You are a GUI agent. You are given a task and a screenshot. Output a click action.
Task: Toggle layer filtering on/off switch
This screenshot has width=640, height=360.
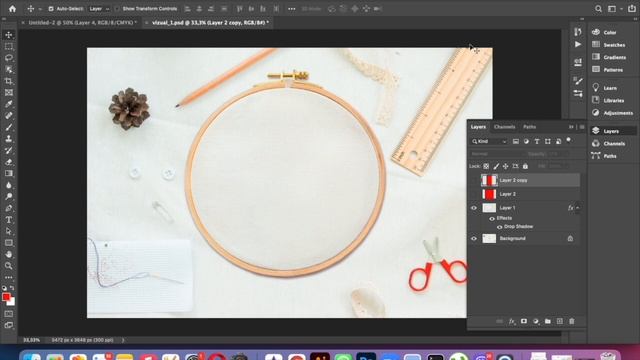pyautogui.click(x=569, y=140)
